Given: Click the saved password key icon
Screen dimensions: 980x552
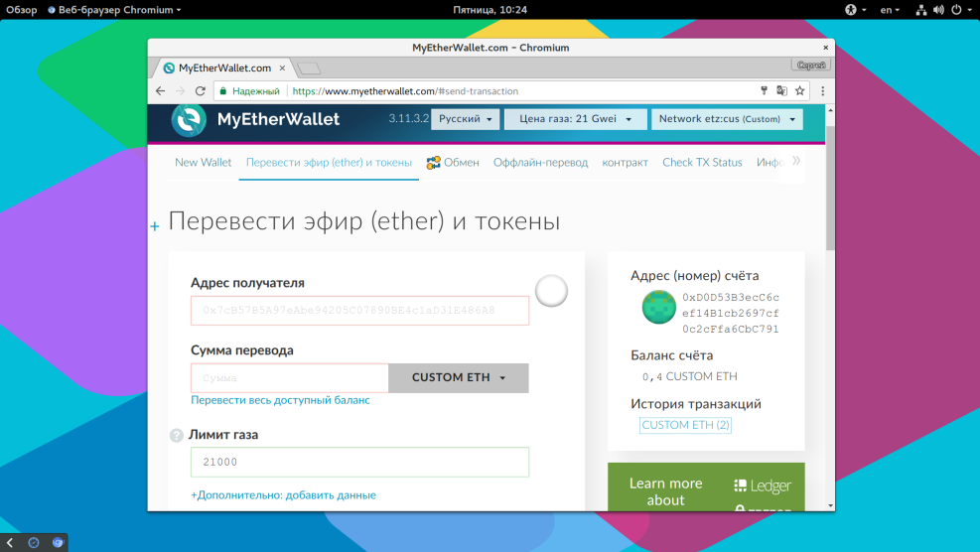Looking at the screenshot, I should 764,90.
